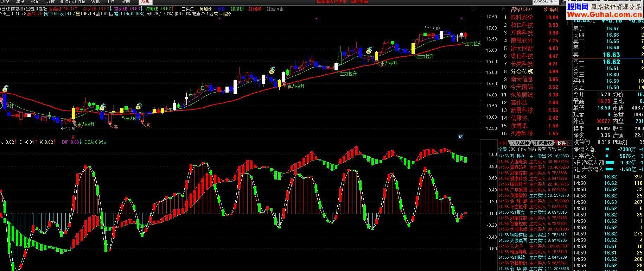Click the 万科A 主力卖出 feed row

coord(534,156)
